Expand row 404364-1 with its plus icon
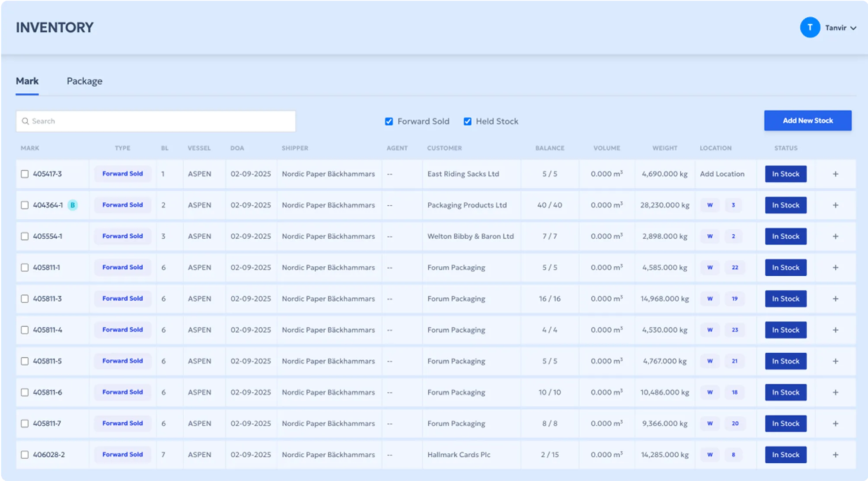 tap(835, 205)
